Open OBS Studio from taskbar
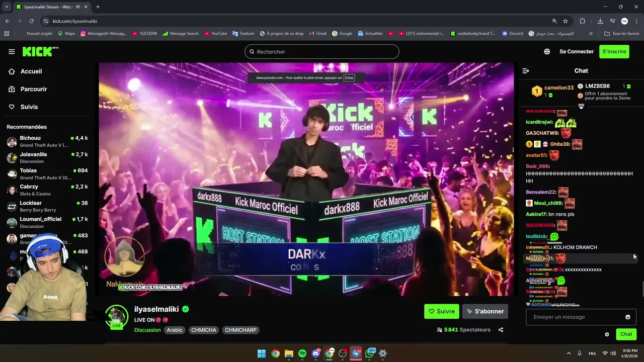 click(343, 353)
